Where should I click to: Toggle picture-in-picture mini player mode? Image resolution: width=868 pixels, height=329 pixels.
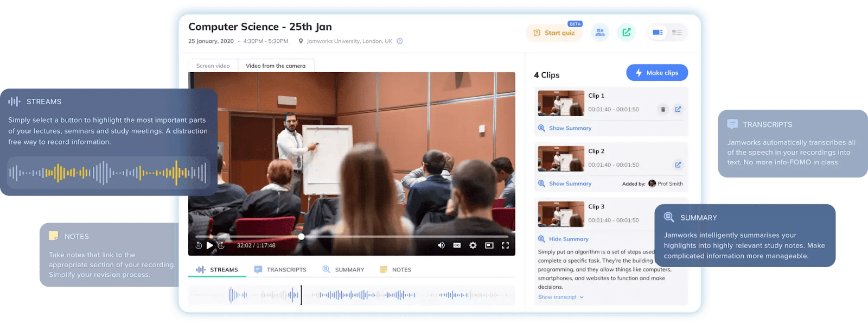pos(489,245)
